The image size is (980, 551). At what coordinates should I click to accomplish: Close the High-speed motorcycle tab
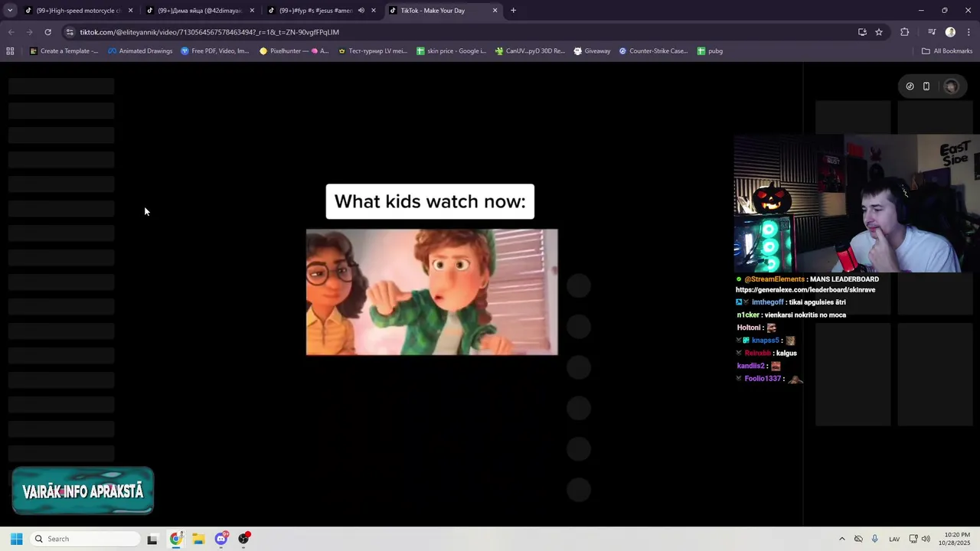(x=130, y=11)
